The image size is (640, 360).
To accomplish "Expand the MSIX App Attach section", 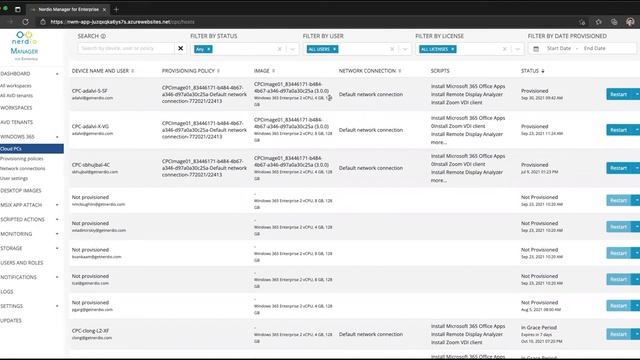I will point(57,205).
